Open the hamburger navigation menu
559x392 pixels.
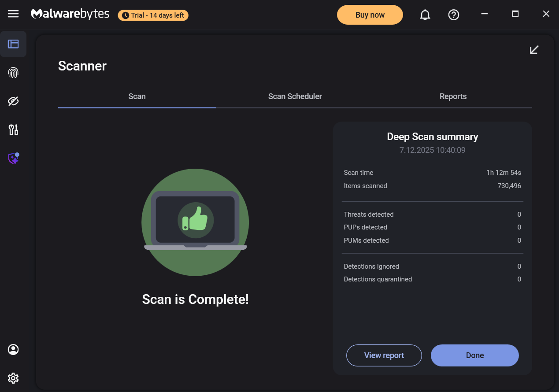13,14
